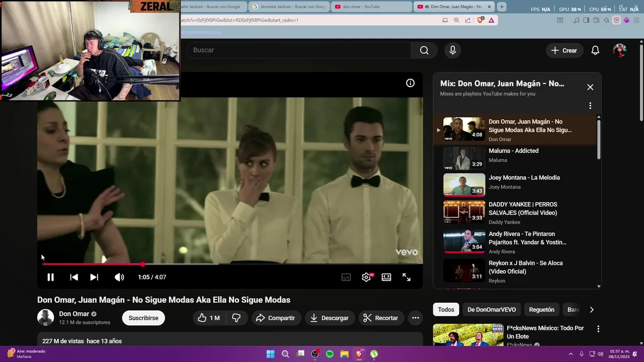Enter fullscreen mode in player
This screenshot has height=362, width=644.
tap(407, 277)
